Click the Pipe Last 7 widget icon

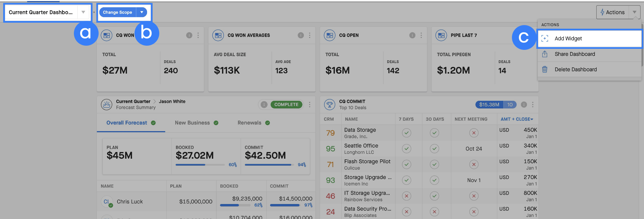click(441, 35)
